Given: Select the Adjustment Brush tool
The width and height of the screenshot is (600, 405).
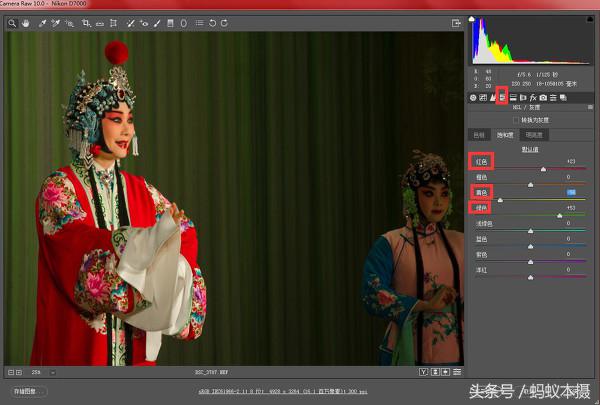Looking at the screenshot, I should [157, 23].
